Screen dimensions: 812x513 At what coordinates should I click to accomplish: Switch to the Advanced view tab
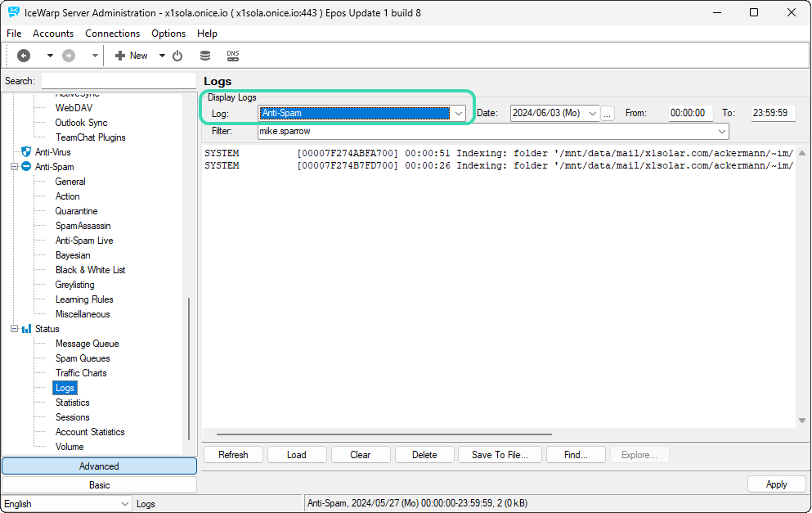[x=99, y=466]
